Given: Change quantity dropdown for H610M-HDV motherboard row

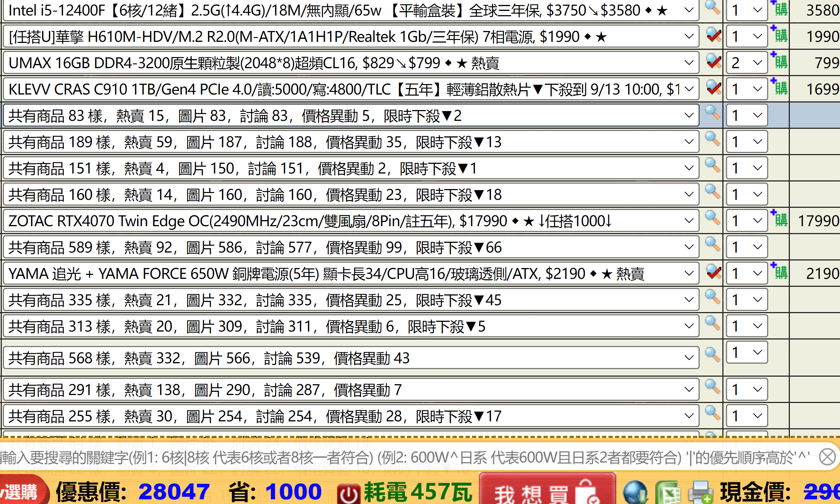Looking at the screenshot, I should click(x=747, y=36).
